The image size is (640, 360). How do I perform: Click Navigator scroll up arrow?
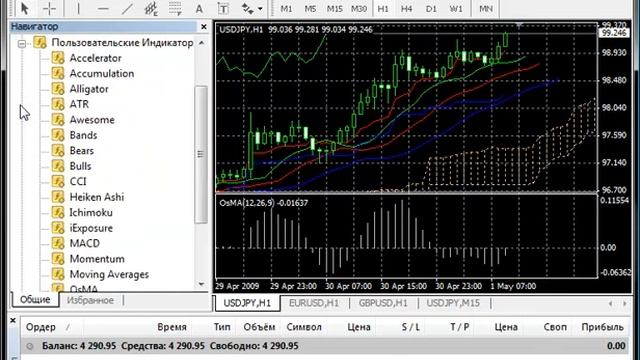[202, 43]
